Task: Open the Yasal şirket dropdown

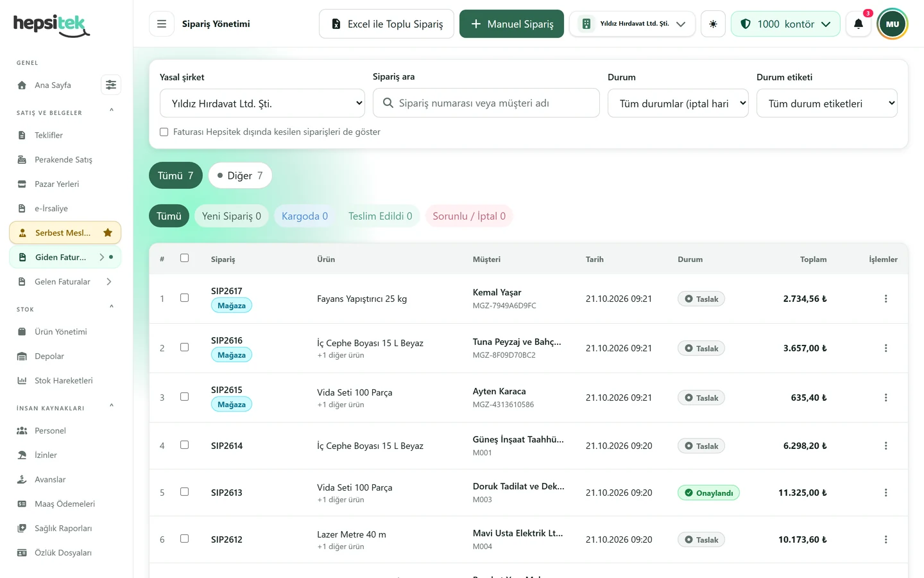Action: [x=262, y=103]
